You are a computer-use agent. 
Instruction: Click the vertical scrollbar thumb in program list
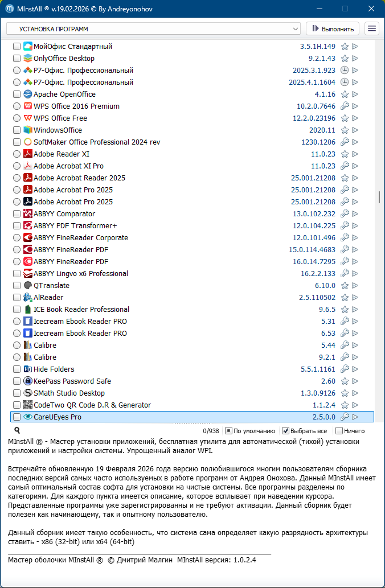tap(379, 197)
